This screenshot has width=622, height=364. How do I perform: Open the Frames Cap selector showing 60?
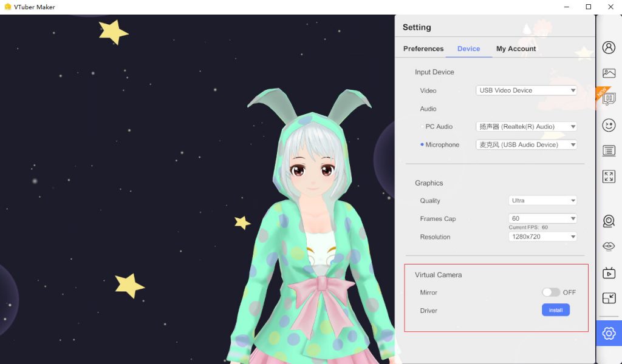542,218
